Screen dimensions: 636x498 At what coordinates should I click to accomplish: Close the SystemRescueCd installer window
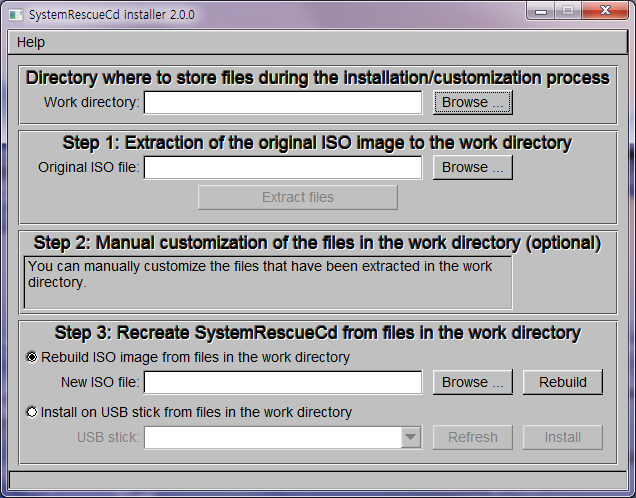(x=602, y=11)
